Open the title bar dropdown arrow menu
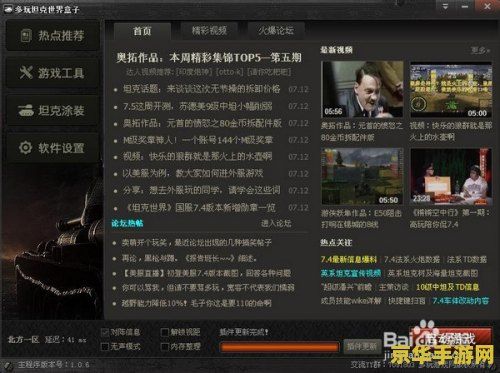This screenshot has width=500, height=373. pos(445,6)
